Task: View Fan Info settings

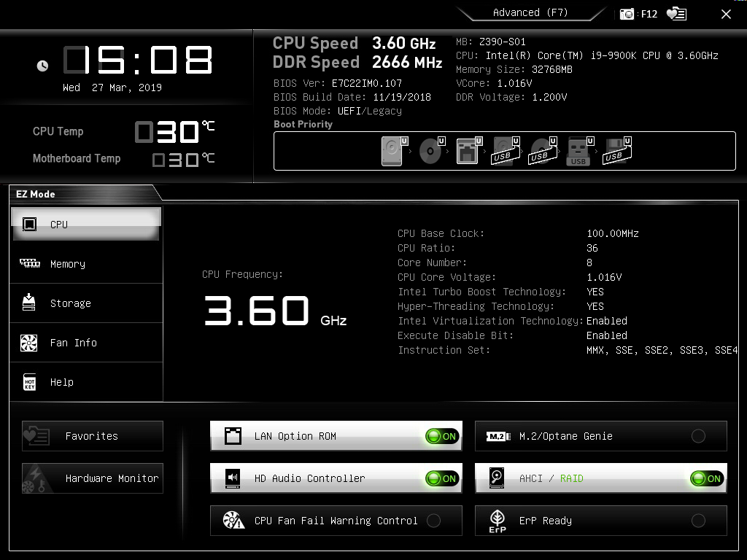Action: tap(86, 342)
